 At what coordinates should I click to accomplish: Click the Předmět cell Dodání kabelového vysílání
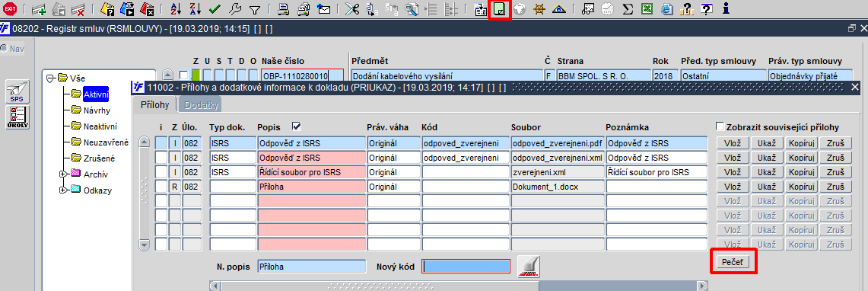point(447,75)
